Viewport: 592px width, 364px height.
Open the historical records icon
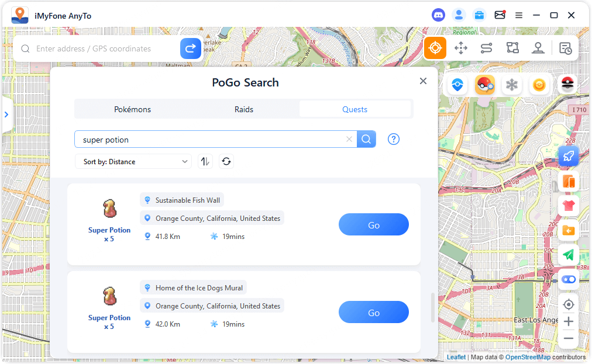565,48
